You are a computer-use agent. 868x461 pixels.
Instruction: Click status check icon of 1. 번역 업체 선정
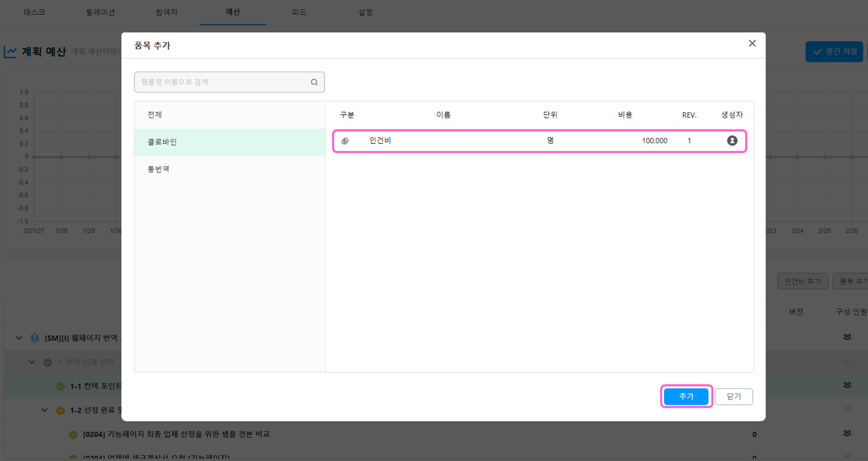48,362
